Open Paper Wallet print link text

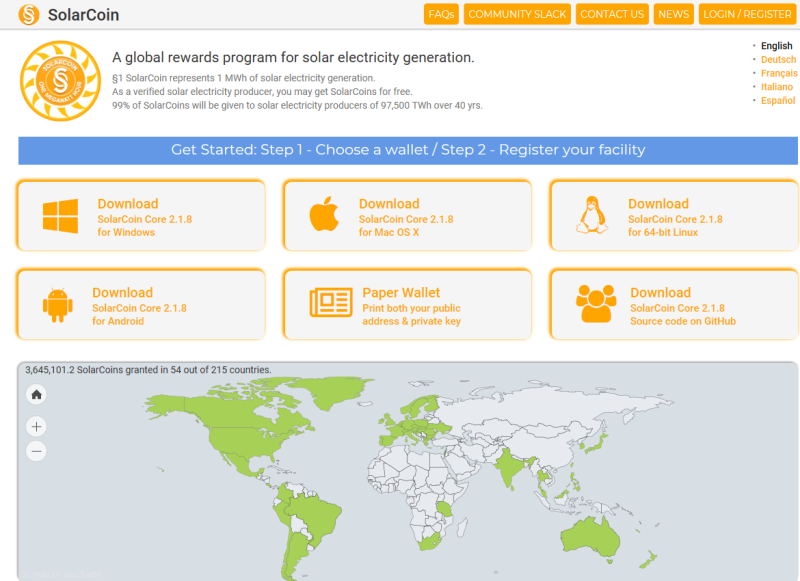coord(411,307)
